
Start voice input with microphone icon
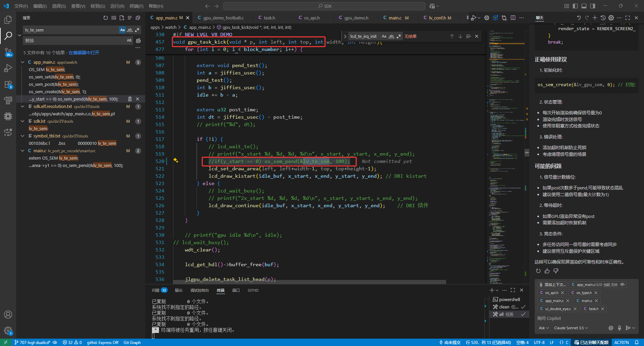pos(620,328)
